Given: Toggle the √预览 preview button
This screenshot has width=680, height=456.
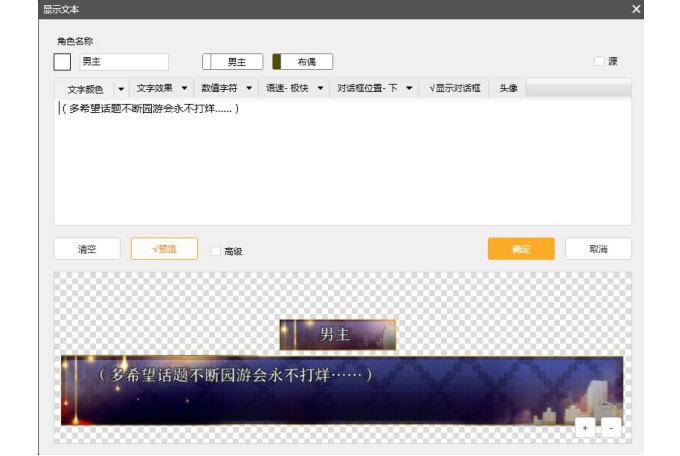Looking at the screenshot, I should (x=164, y=249).
